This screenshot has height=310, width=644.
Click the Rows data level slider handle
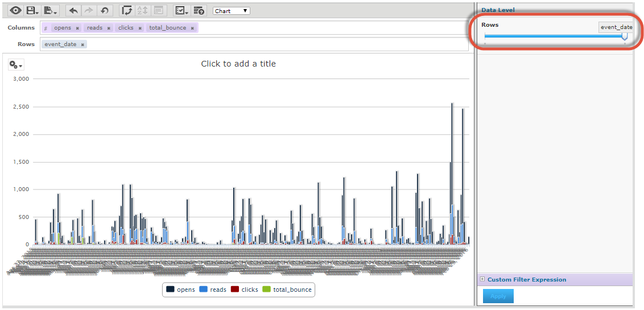coord(625,36)
